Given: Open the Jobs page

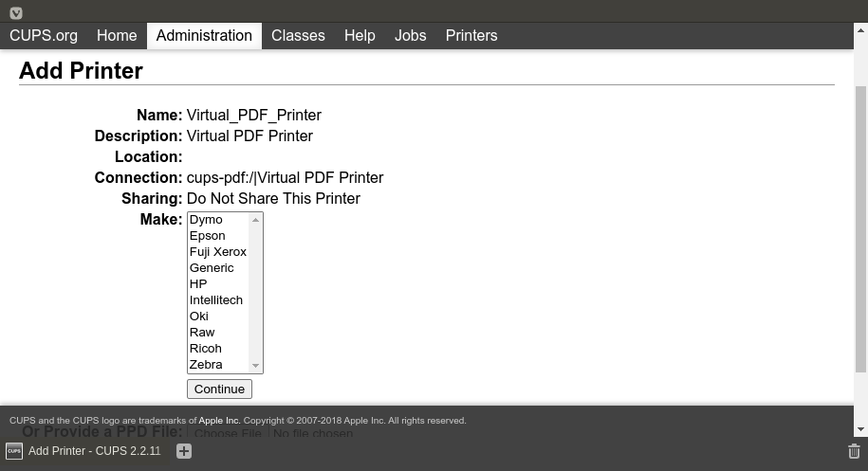Looking at the screenshot, I should [410, 35].
